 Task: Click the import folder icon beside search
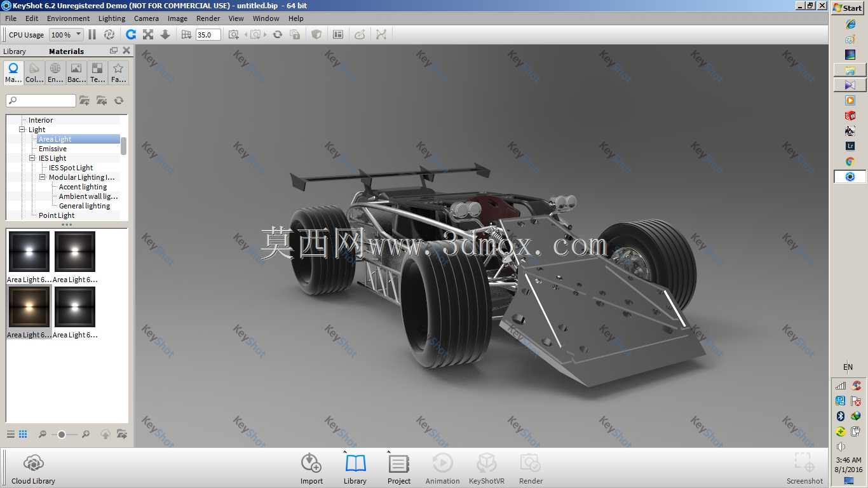click(x=102, y=100)
